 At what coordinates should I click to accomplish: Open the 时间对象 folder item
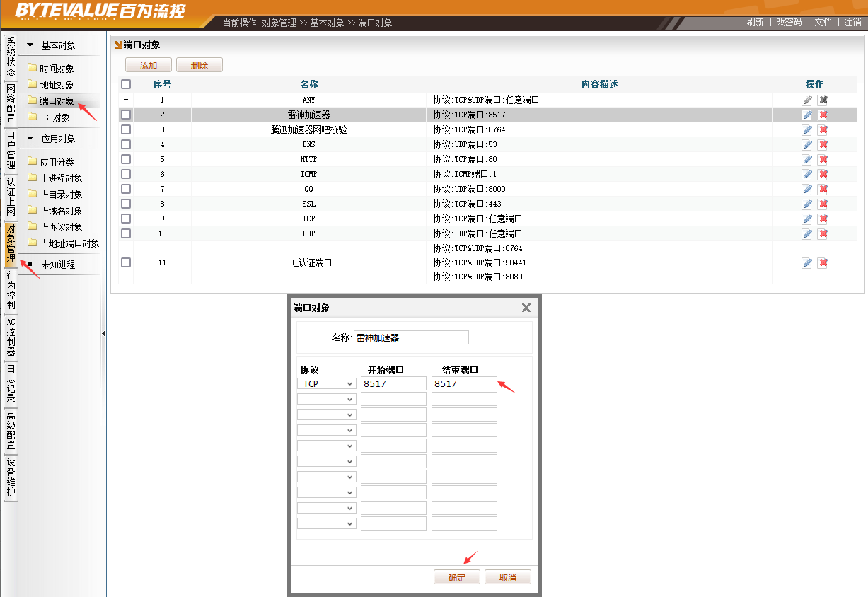click(x=57, y=69)
